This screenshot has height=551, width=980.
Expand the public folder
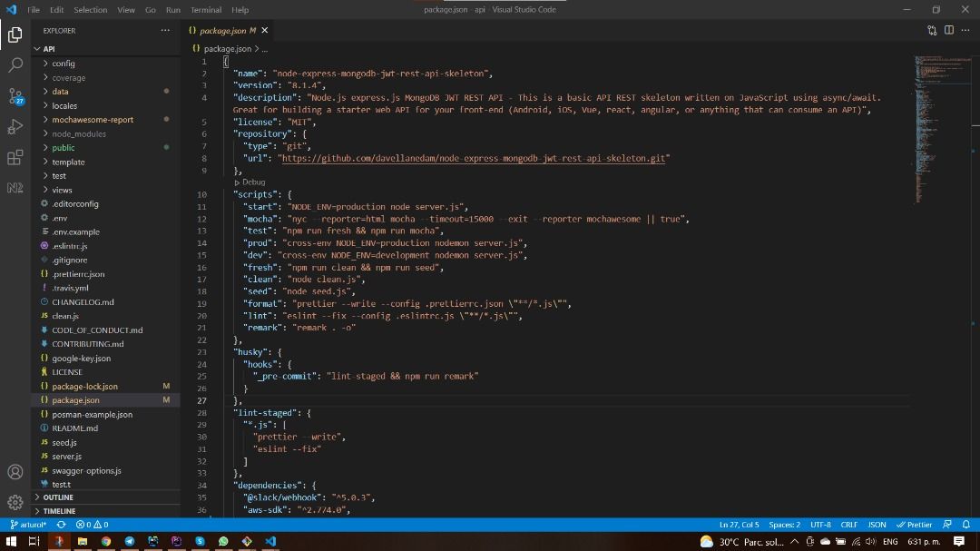[106, 148]
